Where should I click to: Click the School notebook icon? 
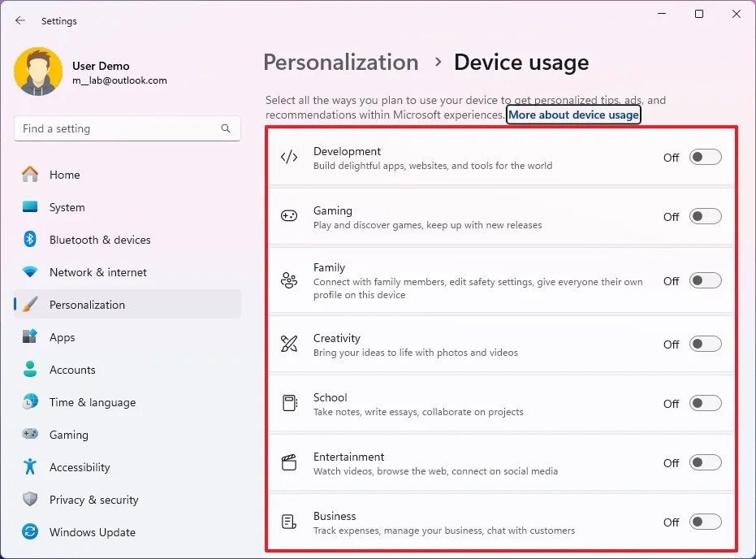click(x=288, y=403)
